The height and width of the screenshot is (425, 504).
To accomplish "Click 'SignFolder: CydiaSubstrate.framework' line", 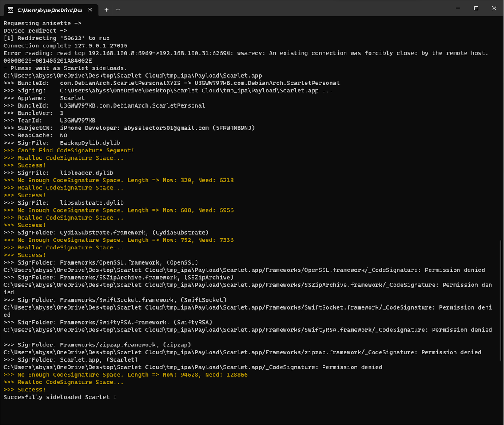I will [106, 233].
